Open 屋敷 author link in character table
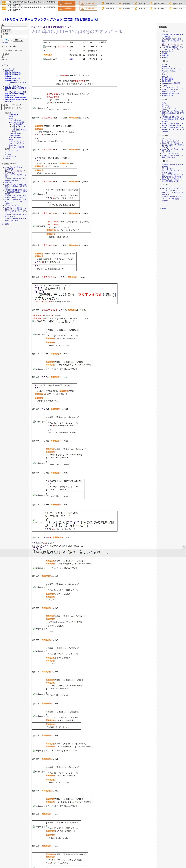 tap(71, 59)
